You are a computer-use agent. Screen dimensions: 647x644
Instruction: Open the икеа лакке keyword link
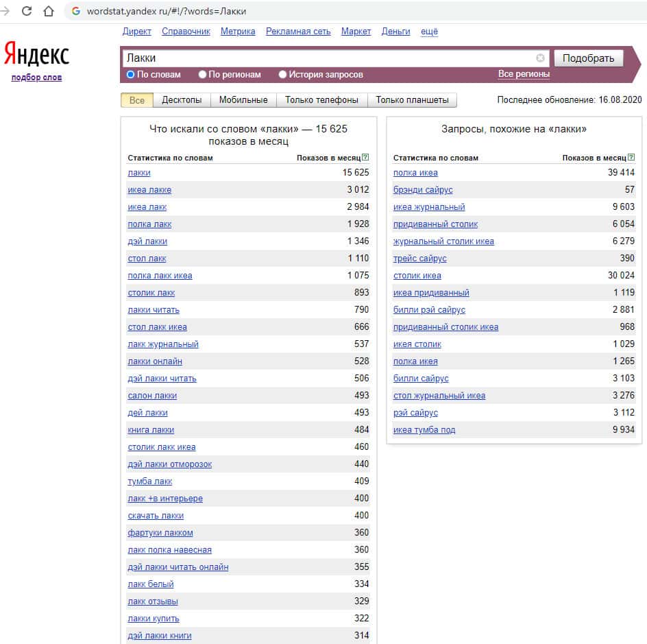[149, 190]
